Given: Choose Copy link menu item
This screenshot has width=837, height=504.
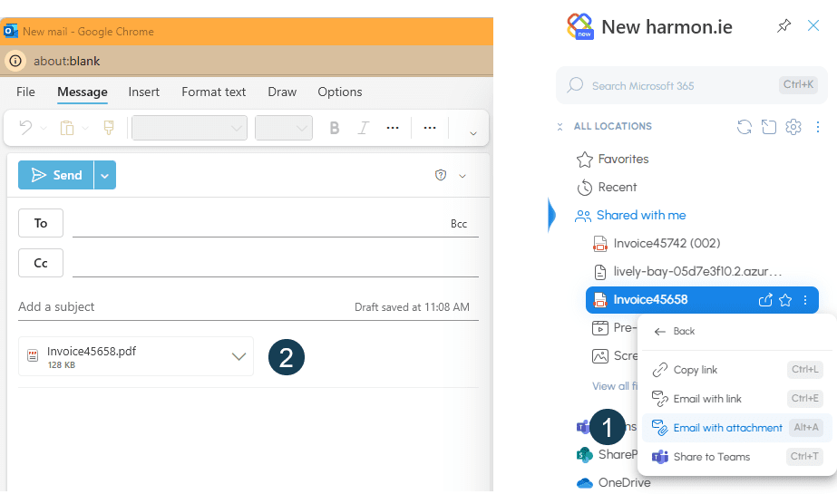Looking at the screenshot, I should pyautogui.click(x=737, y=370).
